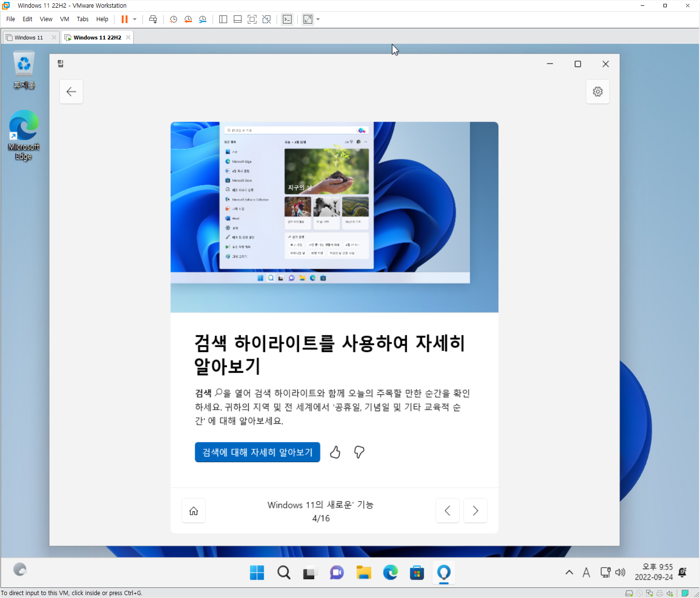Open the Tabs menu
Screen dimensions: 700x598
tap(83, 19)
